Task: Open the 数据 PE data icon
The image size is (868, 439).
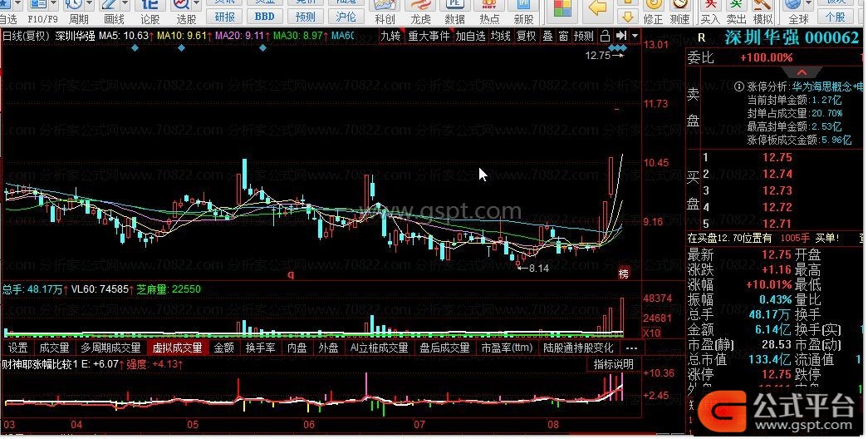Action: click(454, 4)
